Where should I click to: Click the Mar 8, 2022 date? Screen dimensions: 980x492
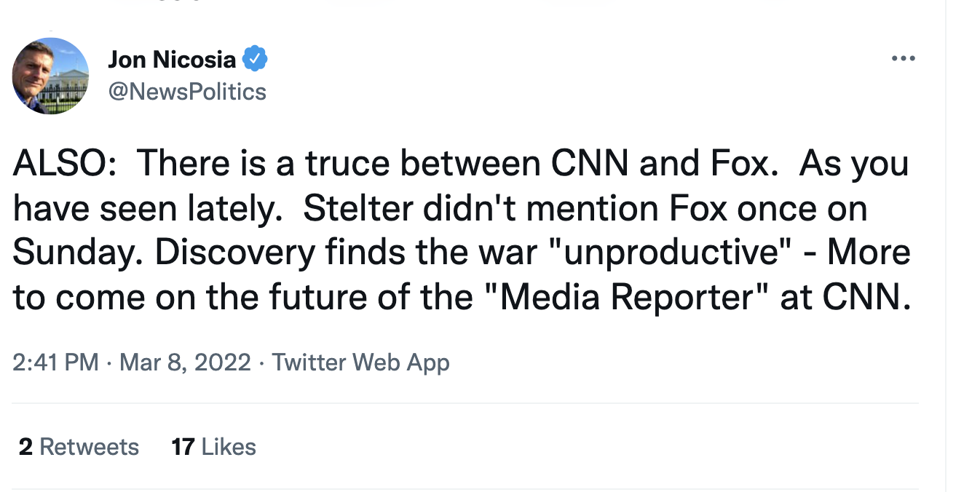pos(185,362)
